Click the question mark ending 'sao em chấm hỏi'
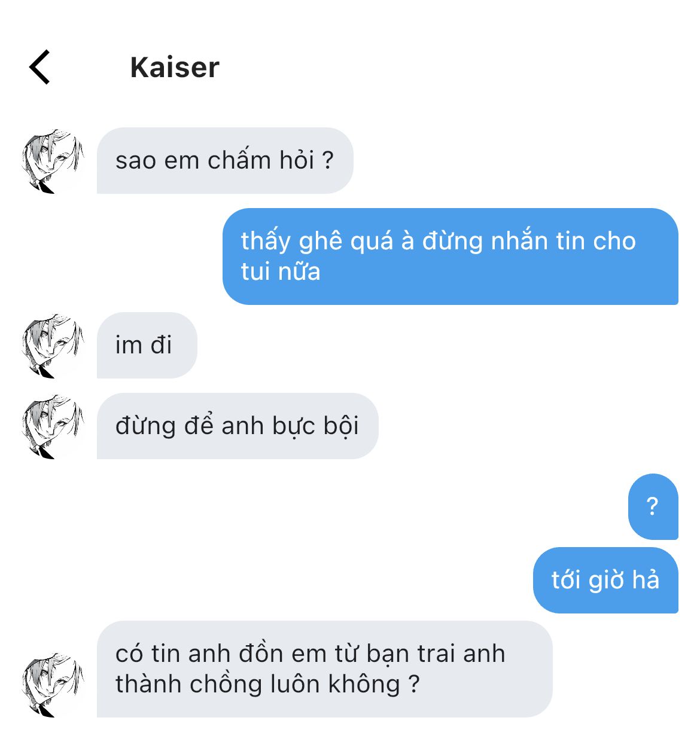Screen dimensions: 700x751 coord(327,160)
